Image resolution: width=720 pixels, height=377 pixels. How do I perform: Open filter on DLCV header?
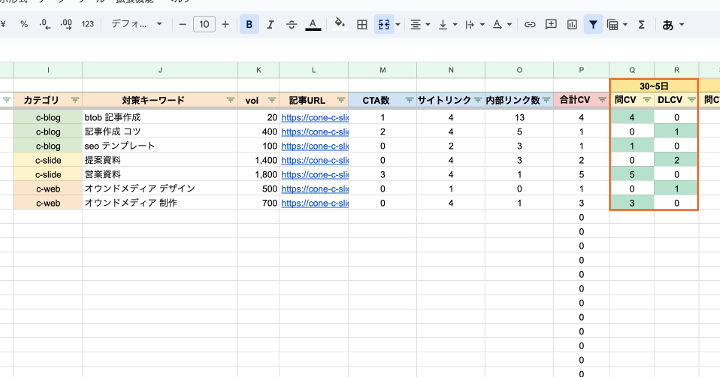coord(692,100)
